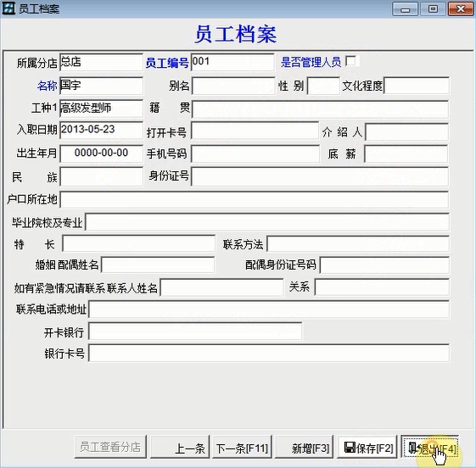The width and height of the screenshot is (476, 468).
Task: Click the 出生年月 date field
Action: tap(101, 153)
